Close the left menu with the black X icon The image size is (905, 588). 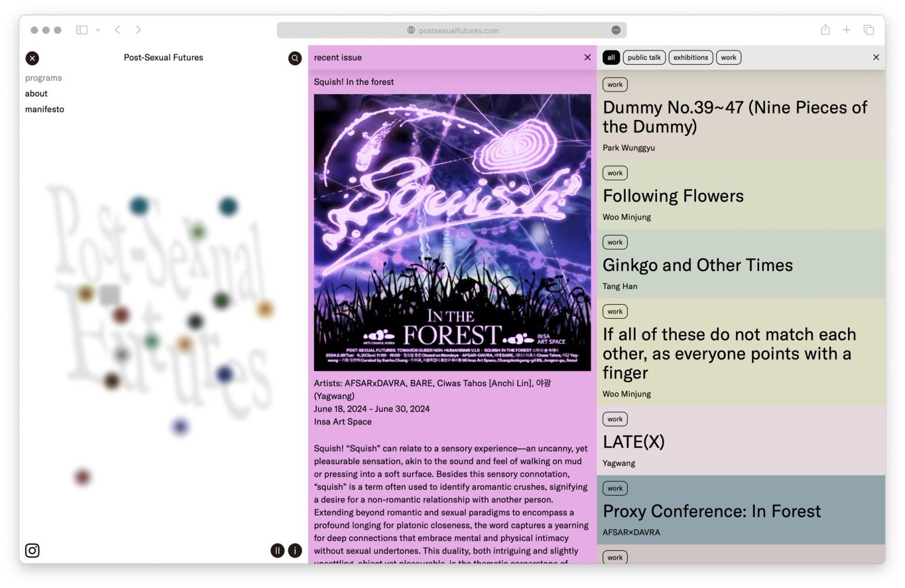[32, 58]
